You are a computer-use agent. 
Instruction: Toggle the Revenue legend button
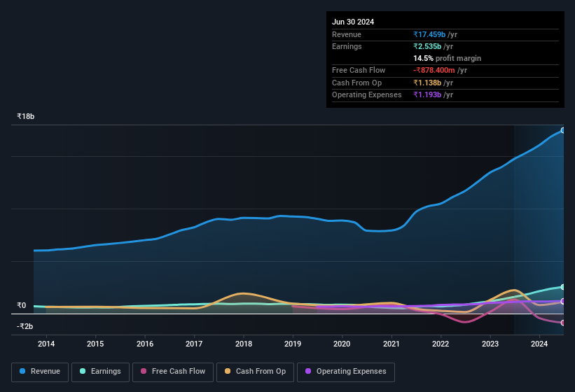pos(40,372)
